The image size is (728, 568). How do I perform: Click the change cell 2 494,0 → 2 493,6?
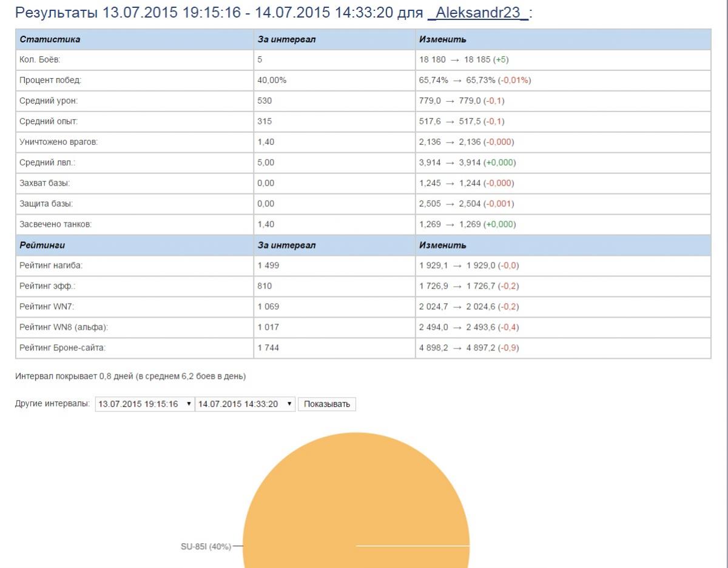pos(469,327)
